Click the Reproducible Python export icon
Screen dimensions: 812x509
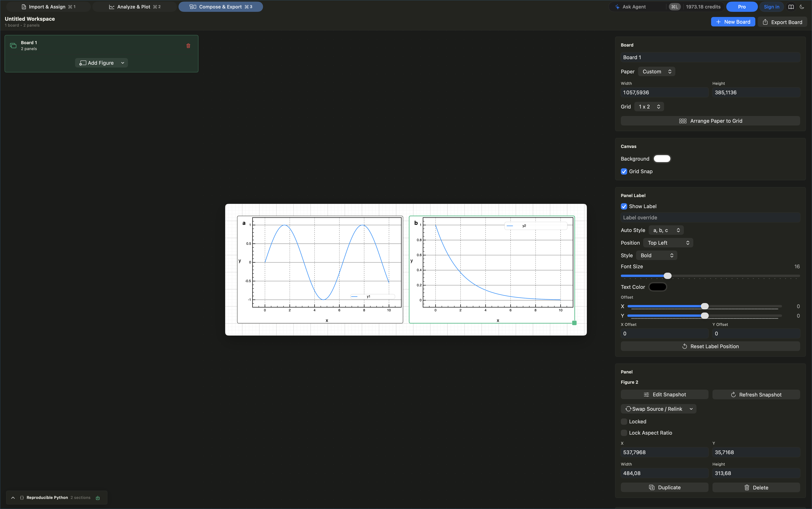[x=98, y=498]
